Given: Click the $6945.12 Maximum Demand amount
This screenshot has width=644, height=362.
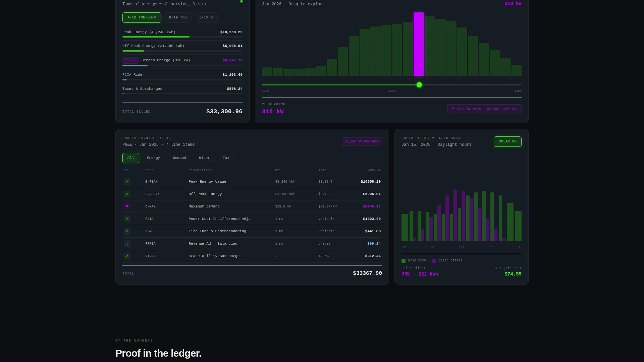Looking at the screenshot, I should [372, 206].
